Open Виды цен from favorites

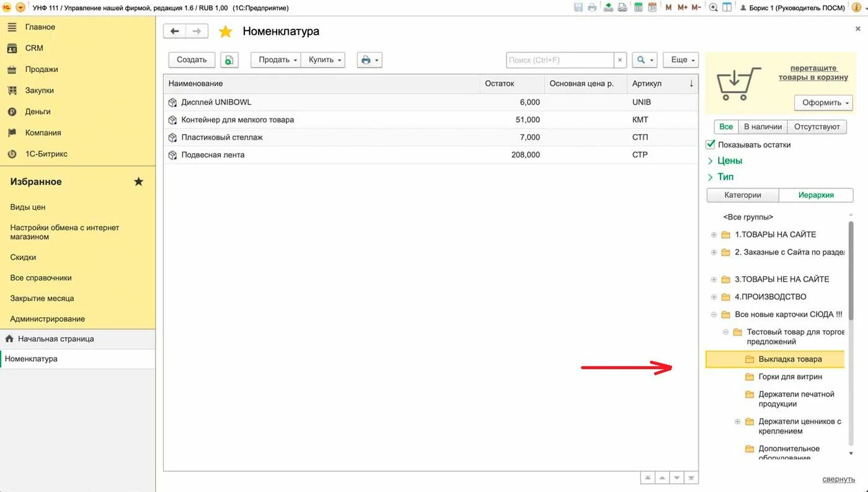click(28, 207)
